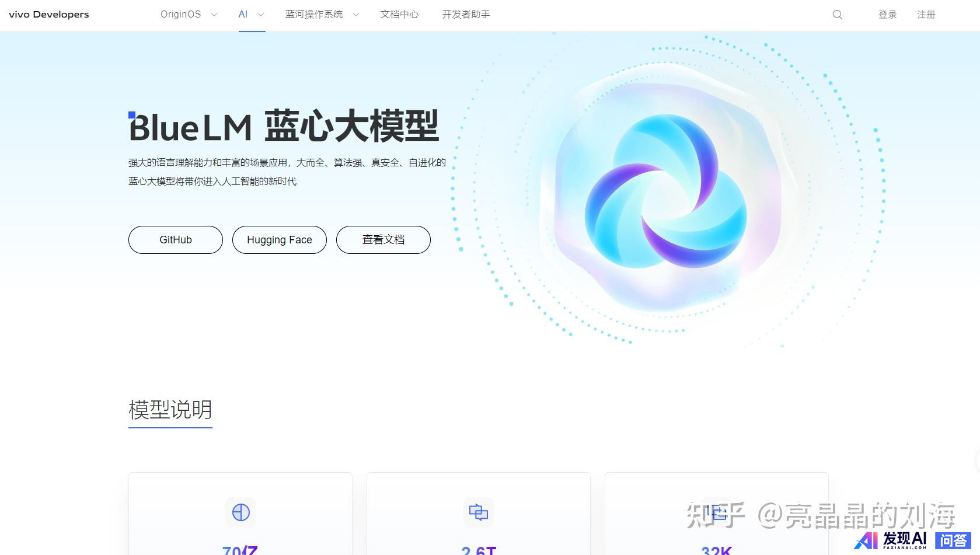Click the circular icon above 70亿

click(240, 512)
